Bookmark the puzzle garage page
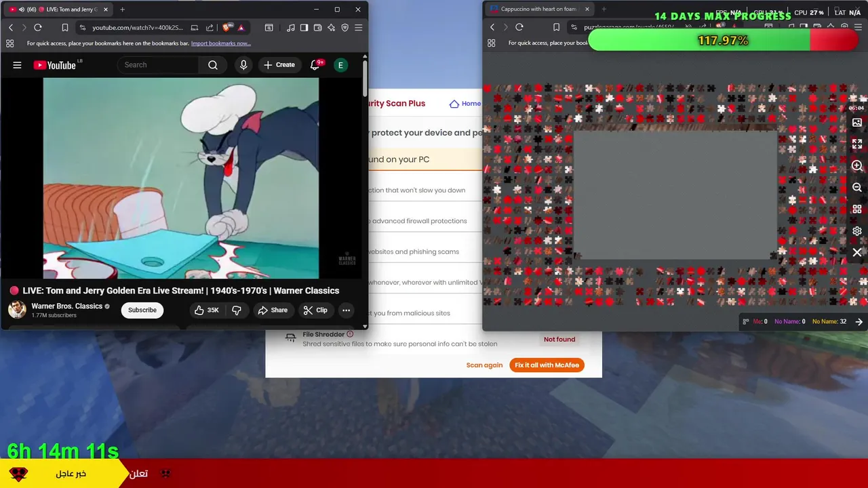The width and height of the screenshot is (868, 488). (557, 27)
